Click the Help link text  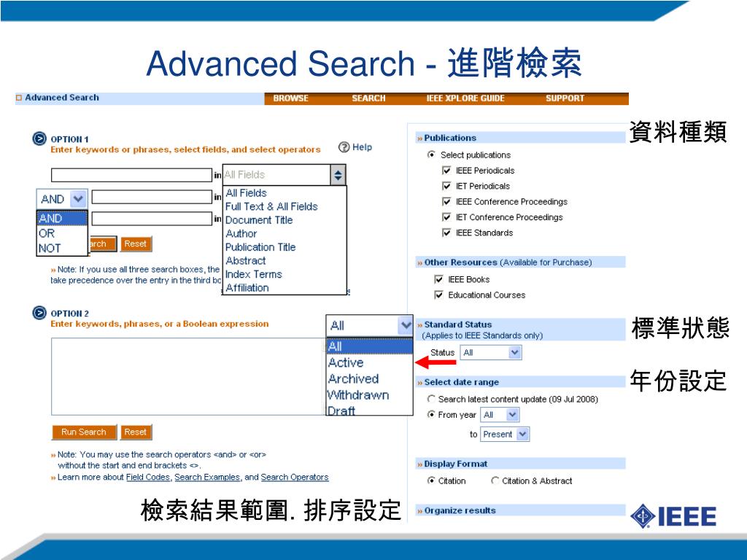362,147
